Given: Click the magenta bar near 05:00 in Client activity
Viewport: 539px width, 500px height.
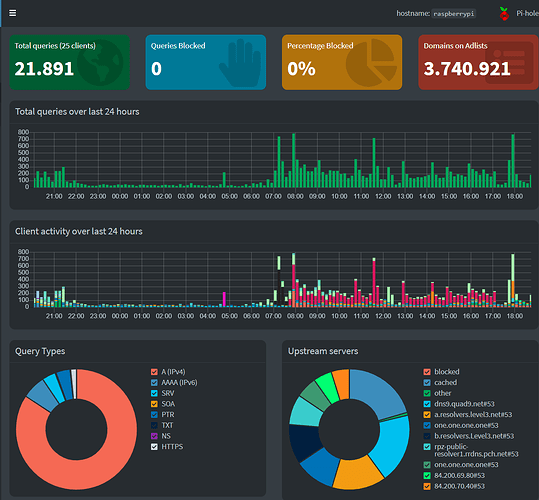Looking at the screenshot, I should (x=224, y=299).
